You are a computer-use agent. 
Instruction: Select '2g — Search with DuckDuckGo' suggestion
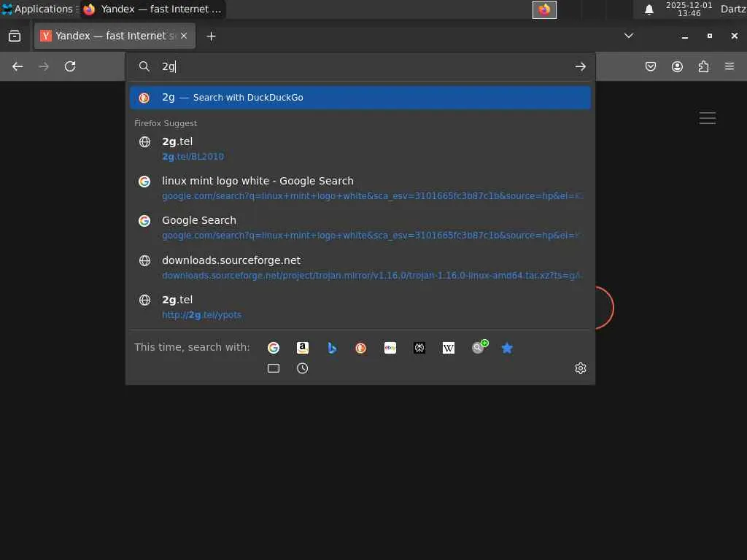tap(360, 98)
